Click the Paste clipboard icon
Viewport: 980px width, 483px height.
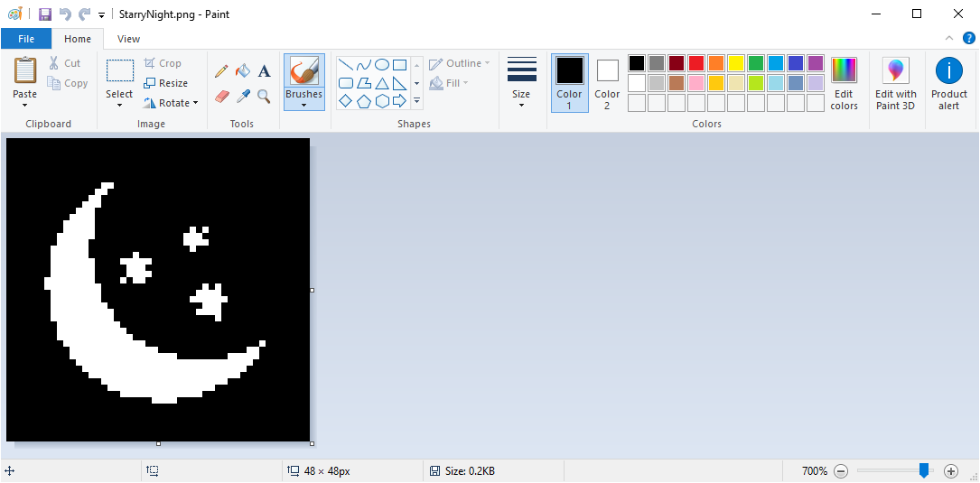click(25, 70)
